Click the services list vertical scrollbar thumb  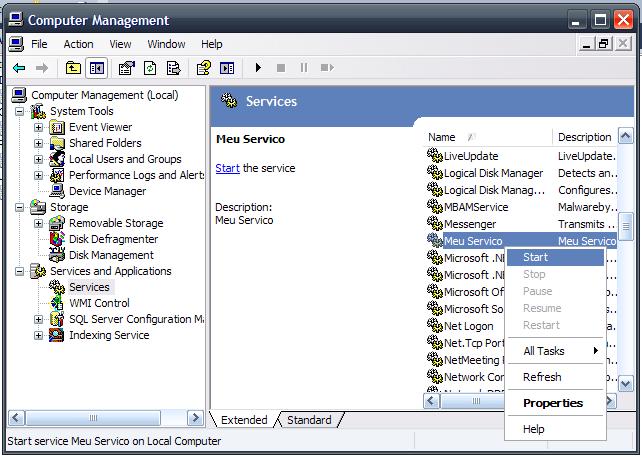(626, 227)
